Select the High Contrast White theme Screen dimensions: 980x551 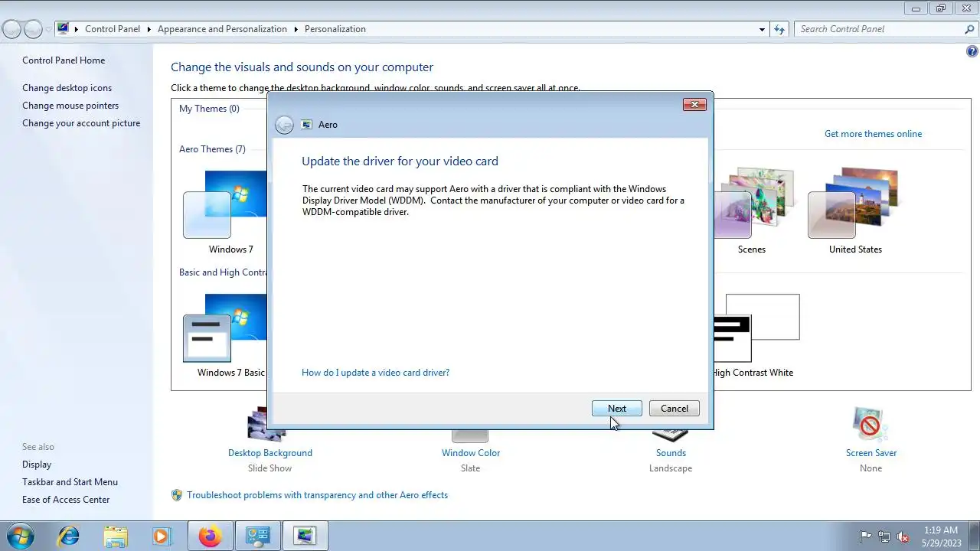[x=756, y=336]
